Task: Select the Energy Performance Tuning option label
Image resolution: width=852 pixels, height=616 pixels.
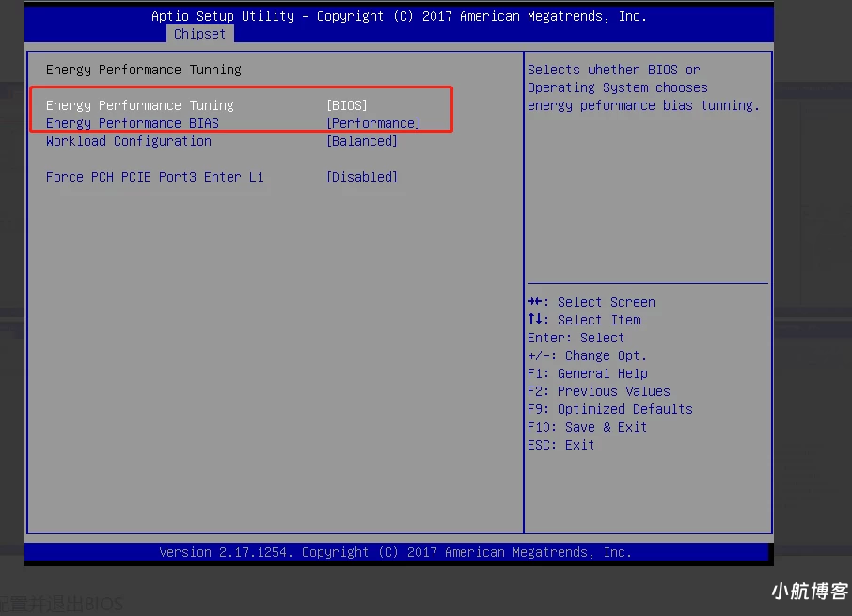Action: point(139,105)
